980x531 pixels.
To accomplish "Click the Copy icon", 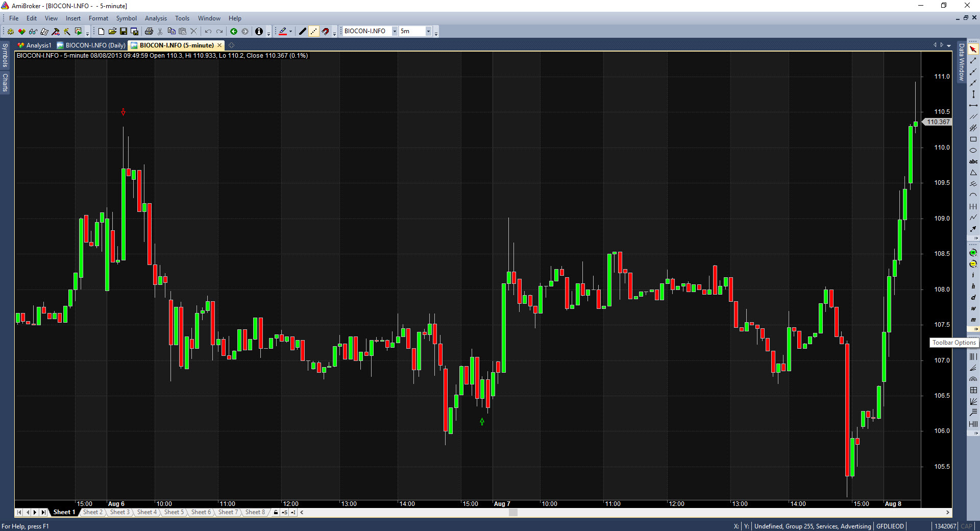I will tap(171, 32).
